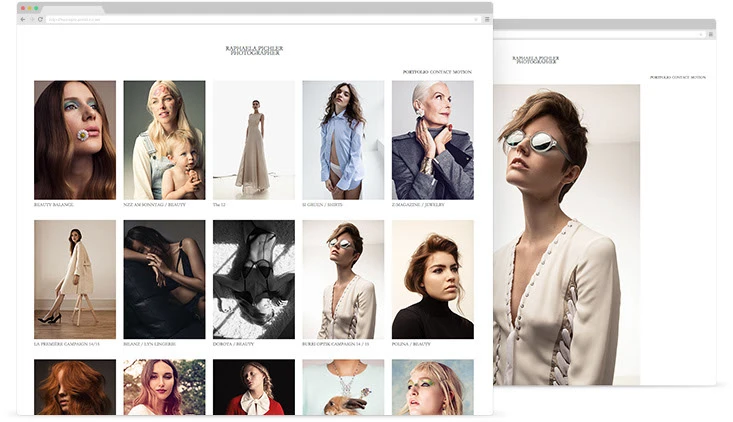Open the POLINA / BEAUTY portrait
The height and width of the screenshot is (422, 733).
coord(432,279)
